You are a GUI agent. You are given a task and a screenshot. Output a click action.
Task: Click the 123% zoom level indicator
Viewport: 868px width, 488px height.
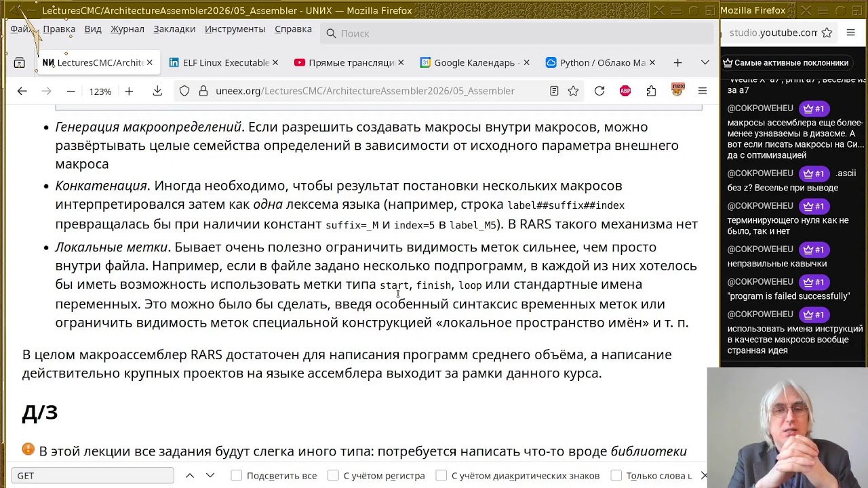coord(100,91)
